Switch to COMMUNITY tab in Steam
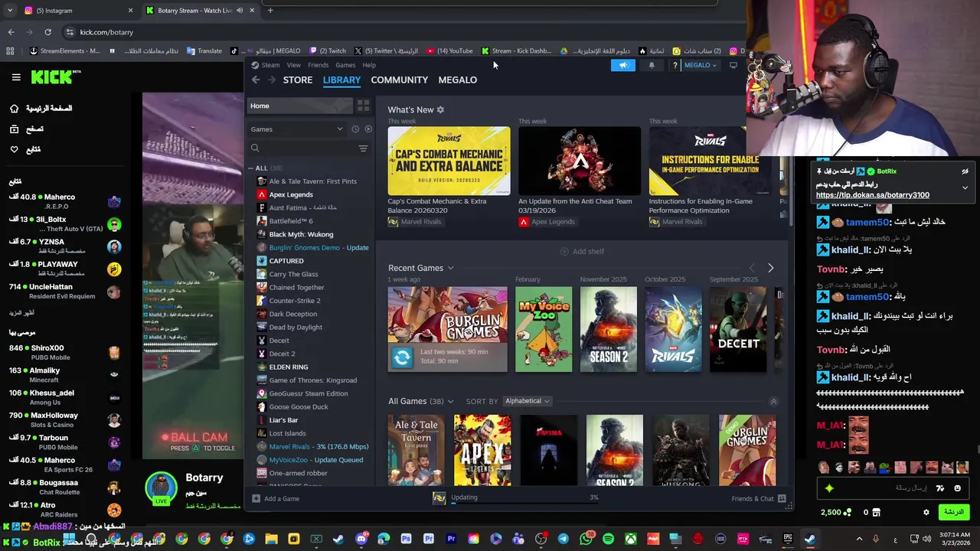Viewport: 980px width, 551px height. tap(399, 80)
